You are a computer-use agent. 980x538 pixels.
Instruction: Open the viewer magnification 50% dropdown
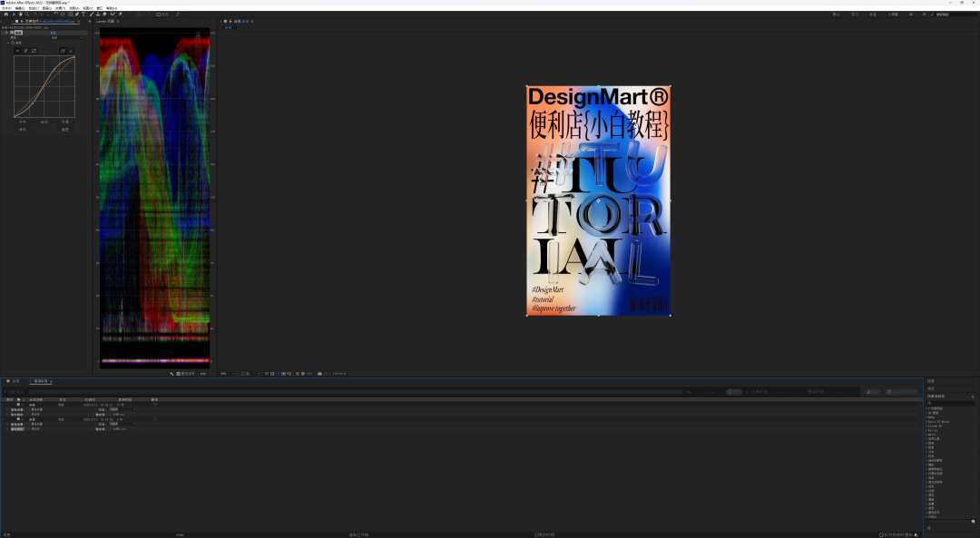pos(228,374)
